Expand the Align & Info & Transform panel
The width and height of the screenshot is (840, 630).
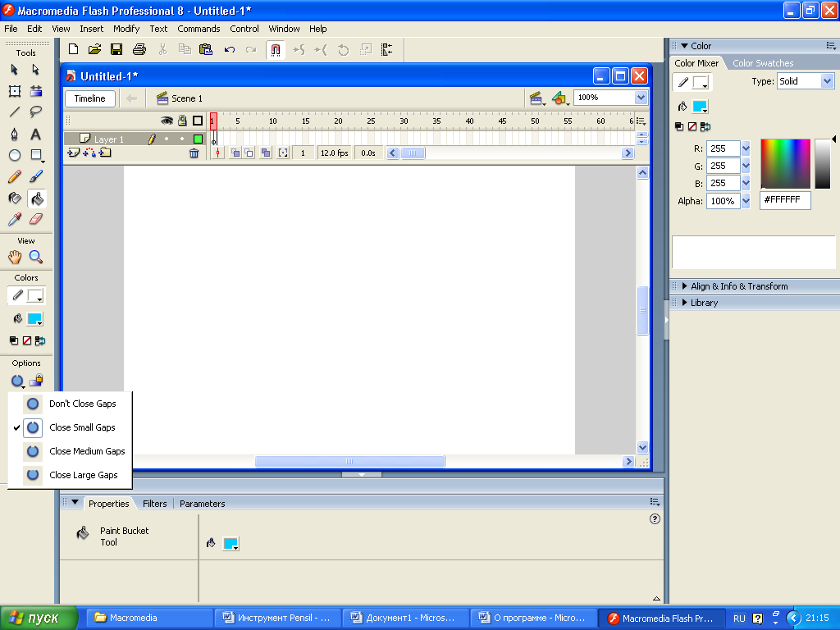[x=685, y=286]
